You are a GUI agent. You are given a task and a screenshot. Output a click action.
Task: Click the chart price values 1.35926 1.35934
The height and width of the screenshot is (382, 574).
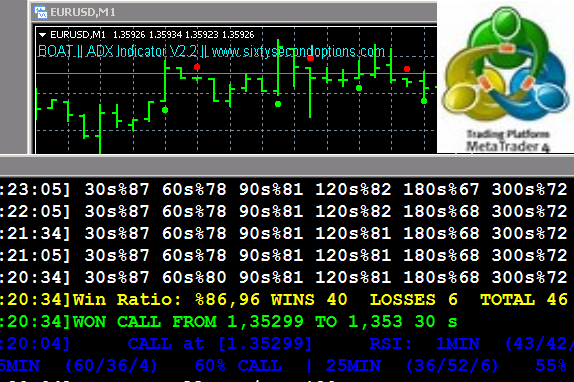(148, 35)
